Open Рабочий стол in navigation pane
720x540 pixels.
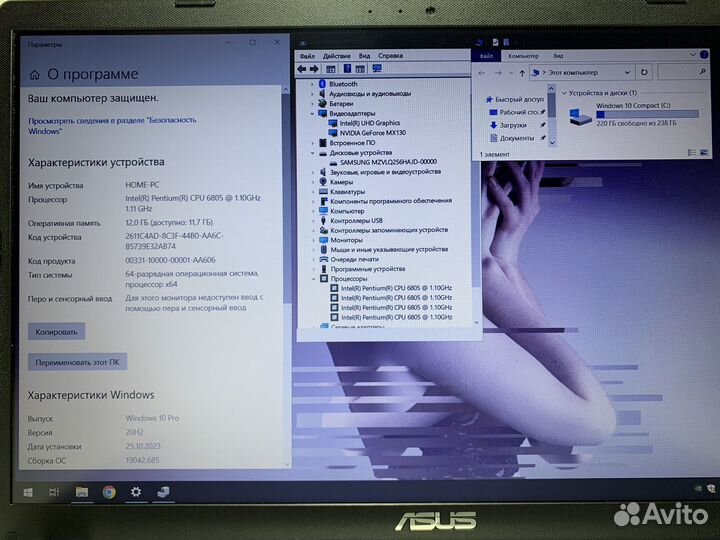pos(514,112)
